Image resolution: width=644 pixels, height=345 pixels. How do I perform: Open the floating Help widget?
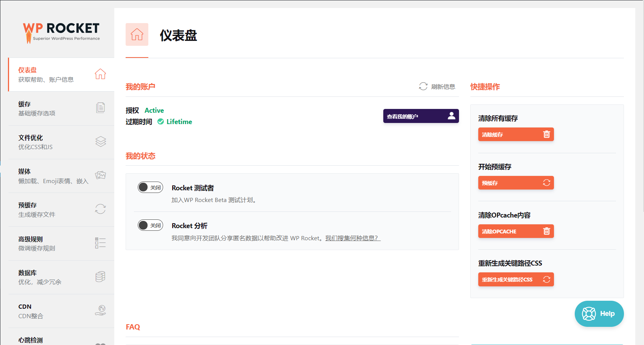[599, 314]
